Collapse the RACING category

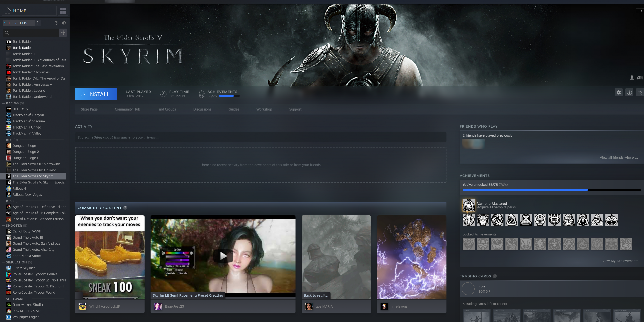click(x=4, y=103)
